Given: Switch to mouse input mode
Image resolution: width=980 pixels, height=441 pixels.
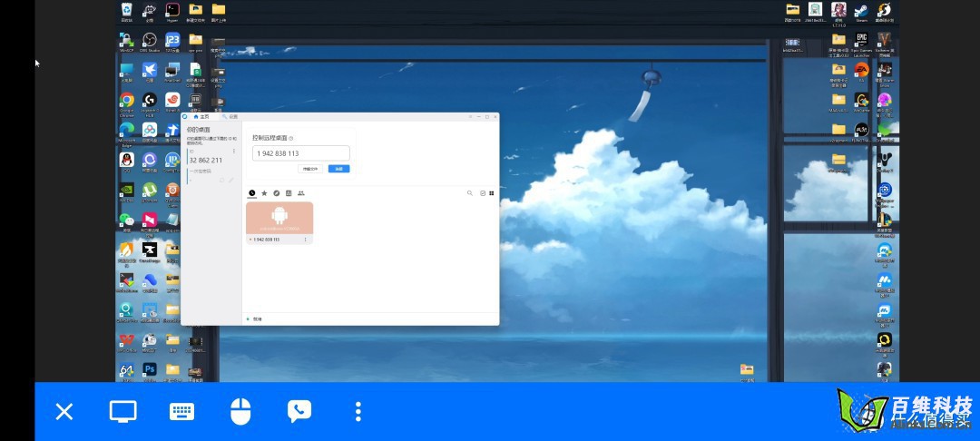Looking at the screenshot, I should pos(240,412).
